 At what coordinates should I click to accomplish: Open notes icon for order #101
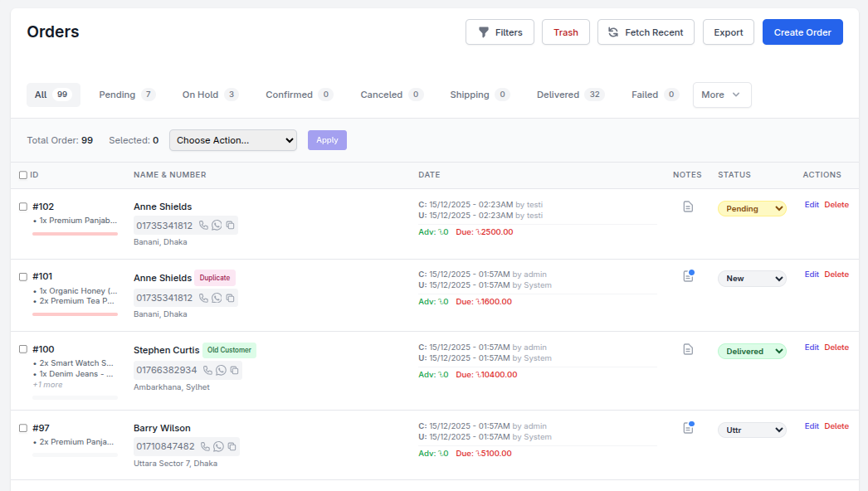pyautogui.click(x=688, y=276)
